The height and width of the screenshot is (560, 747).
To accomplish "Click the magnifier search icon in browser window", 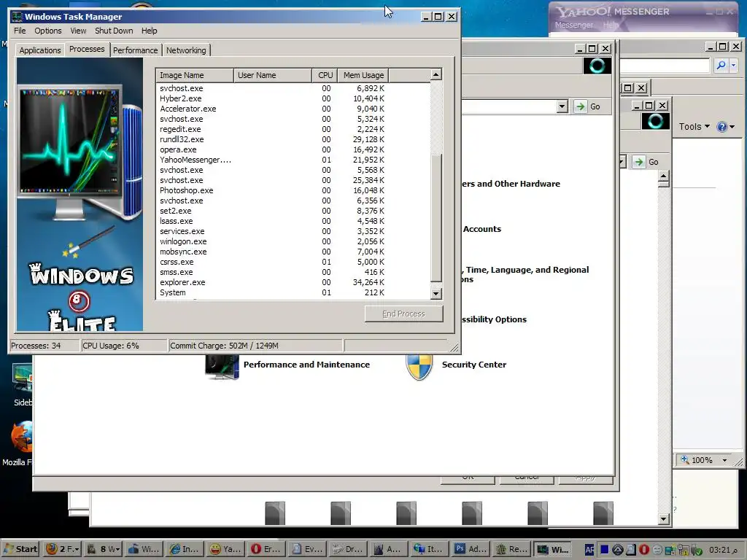I will tap(721, 65).
